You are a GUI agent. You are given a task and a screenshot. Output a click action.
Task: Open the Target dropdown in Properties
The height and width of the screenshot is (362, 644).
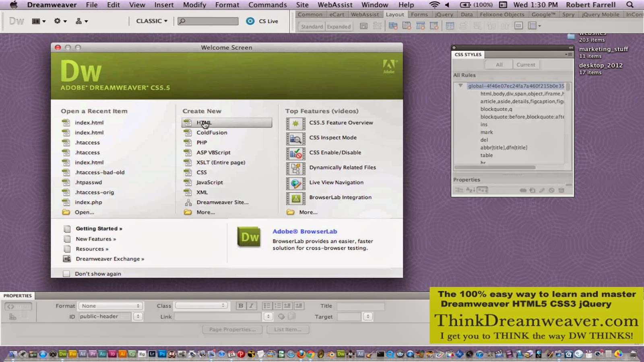coord(368,317)
